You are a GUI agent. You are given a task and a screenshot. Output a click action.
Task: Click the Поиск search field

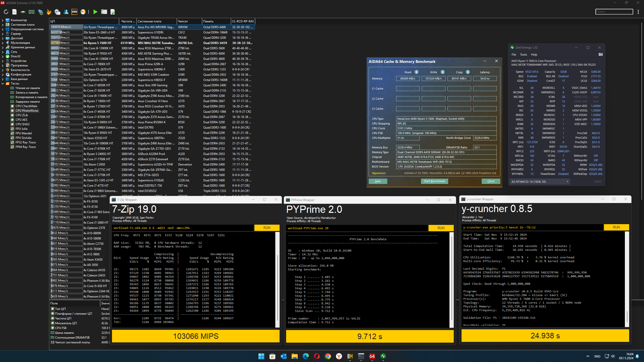(614, 12)
